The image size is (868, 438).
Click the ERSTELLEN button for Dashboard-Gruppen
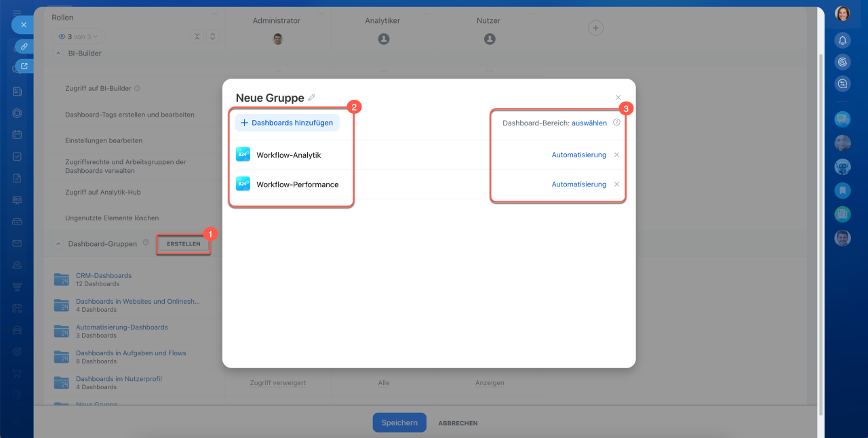point(183,243)
